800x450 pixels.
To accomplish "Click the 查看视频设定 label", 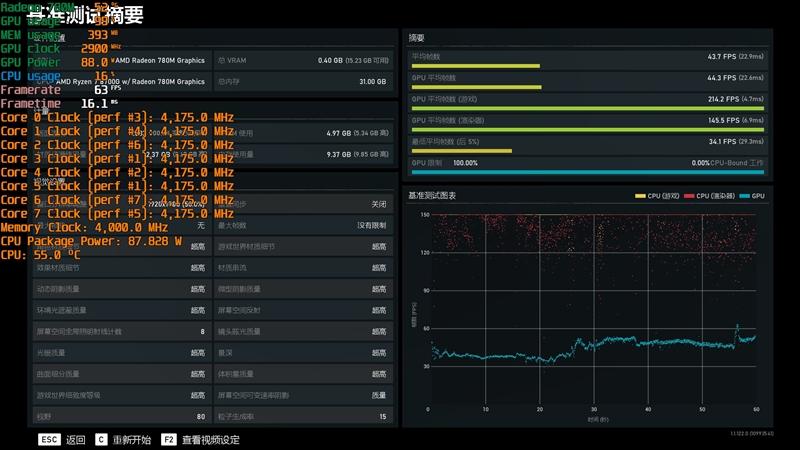I will 210,439.
